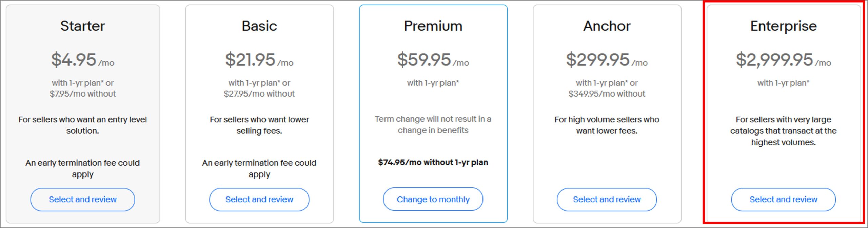Choose Select and review for Enterprise plan
The height and width of the screenshot is (228, 868).
point(783,200)
